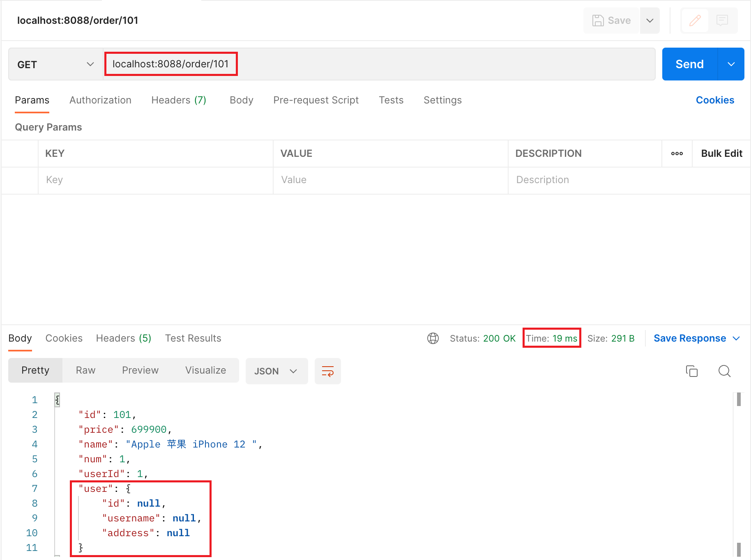Copy response with the copy icon
751x560 pixels.
pos(692,371)
